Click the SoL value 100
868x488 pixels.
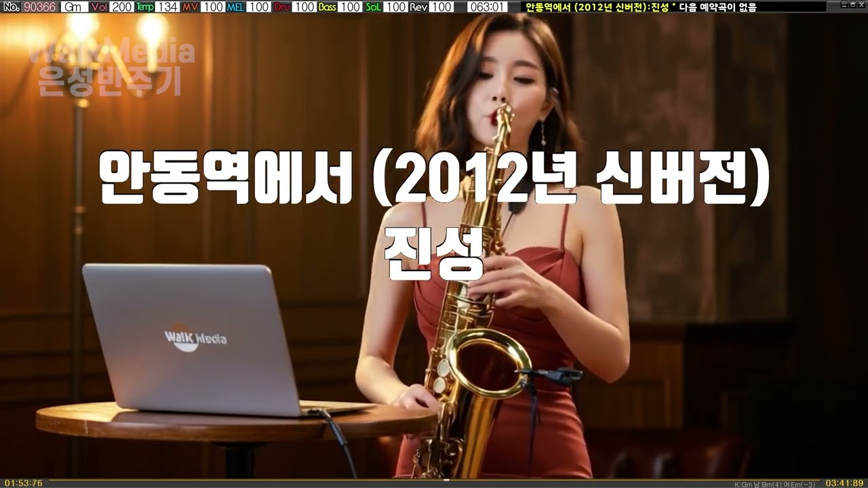click(395, 7)
